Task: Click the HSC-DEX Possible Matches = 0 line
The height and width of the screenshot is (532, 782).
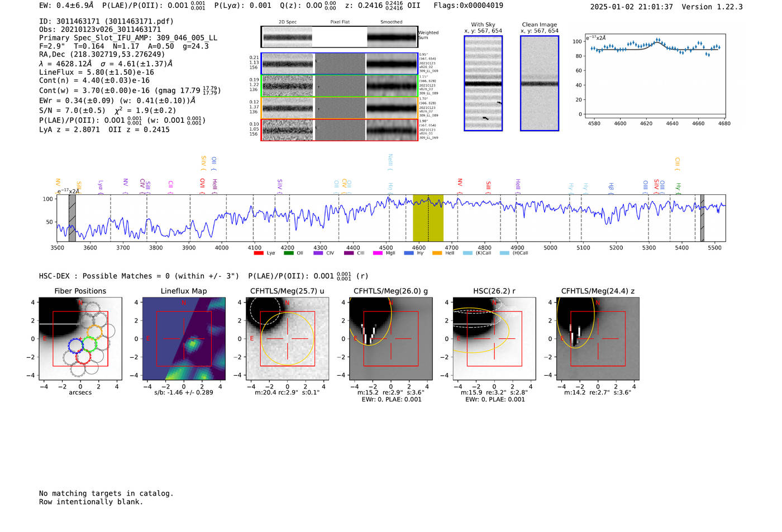Action: point(139,276)
